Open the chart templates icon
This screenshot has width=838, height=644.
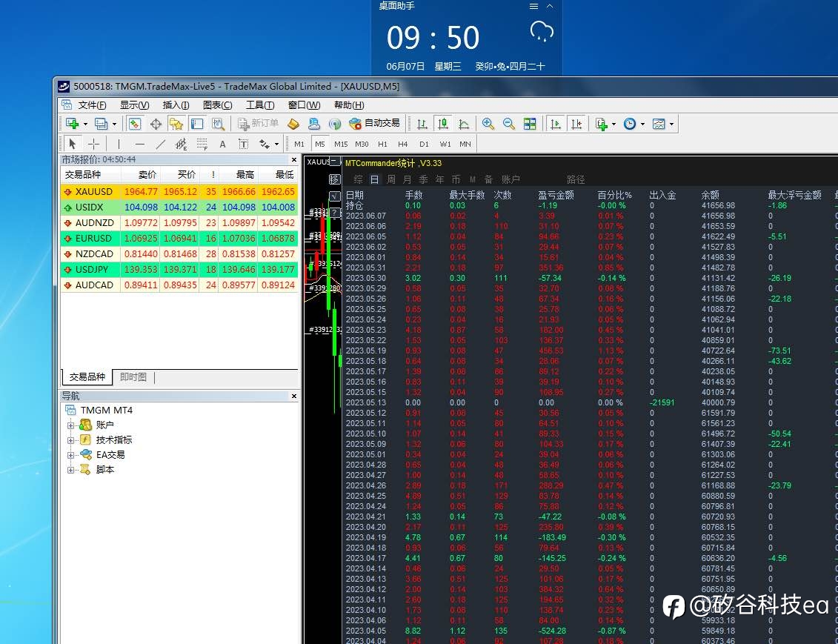click(659, 124)
